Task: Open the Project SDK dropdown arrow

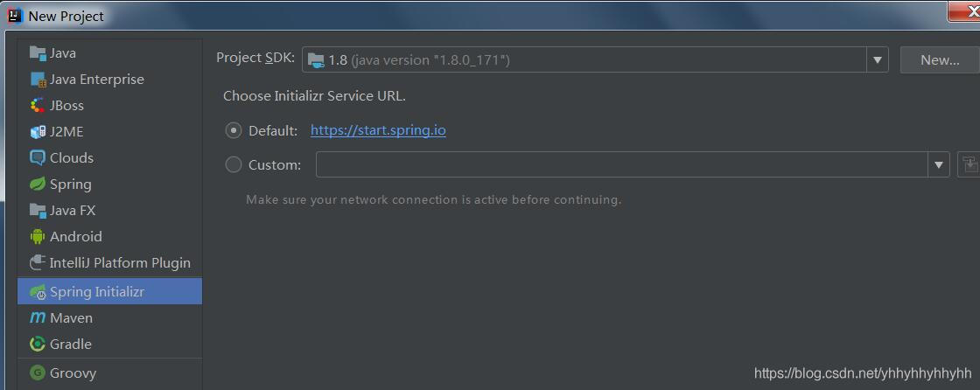Action: [877, 59]
